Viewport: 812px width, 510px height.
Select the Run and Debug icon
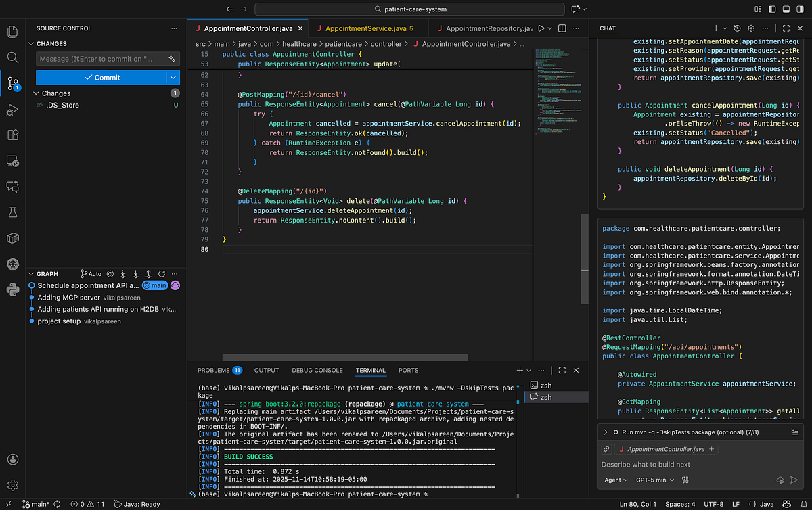[12, 109]
